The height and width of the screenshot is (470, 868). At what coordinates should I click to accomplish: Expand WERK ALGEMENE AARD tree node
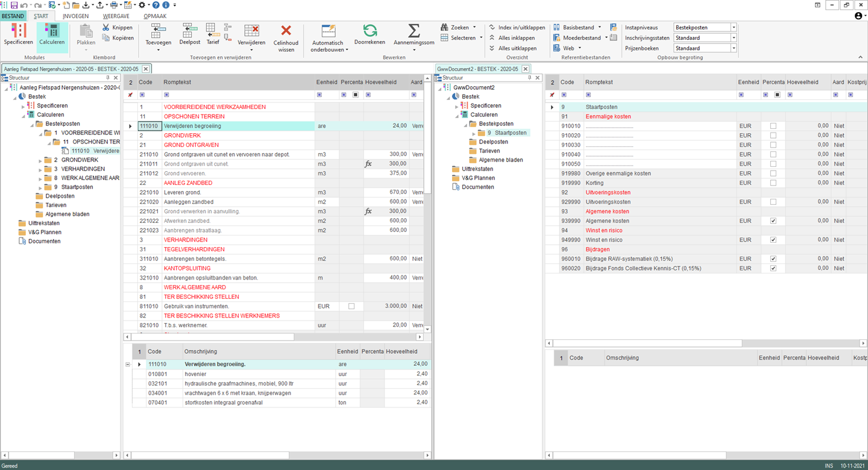40,178
